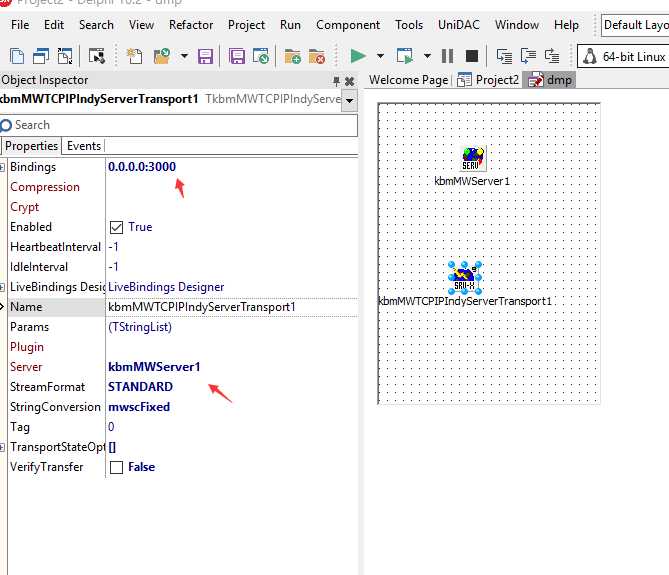Pin the Object Inspector panel
Viewport: 669px width, 575px height.
(336, 81)
